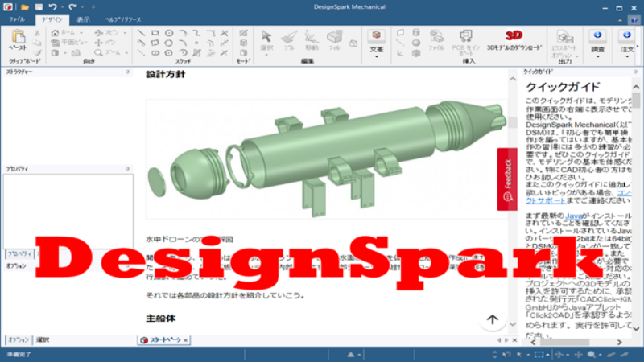Click the Open folder icon in quick access toolbar

(25, 7)
